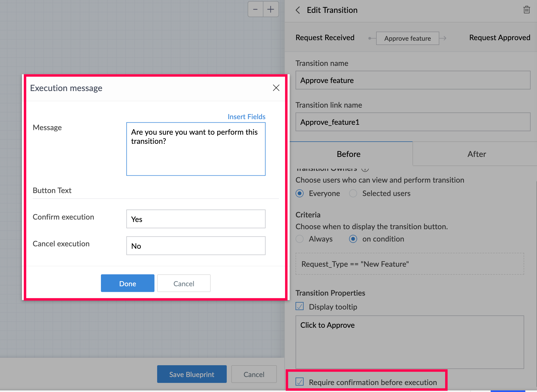Click the Request_Type criteria condition box

point(410,264)
